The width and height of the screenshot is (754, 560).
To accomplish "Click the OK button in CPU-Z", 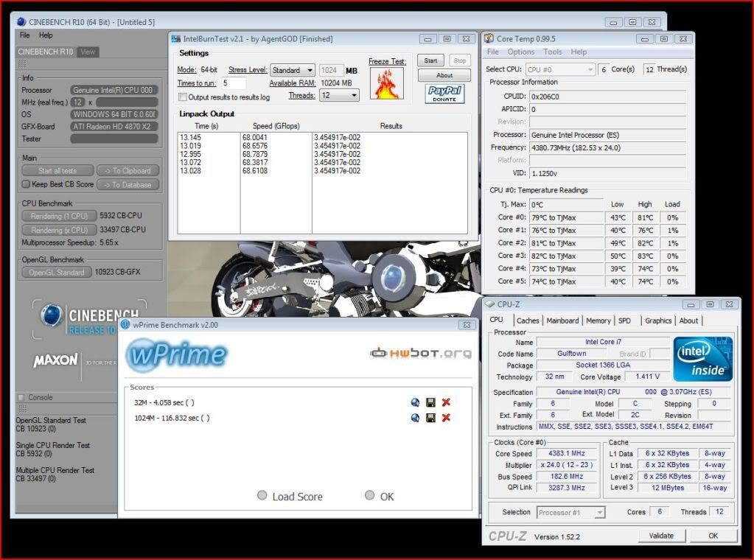I will point(713,536).
